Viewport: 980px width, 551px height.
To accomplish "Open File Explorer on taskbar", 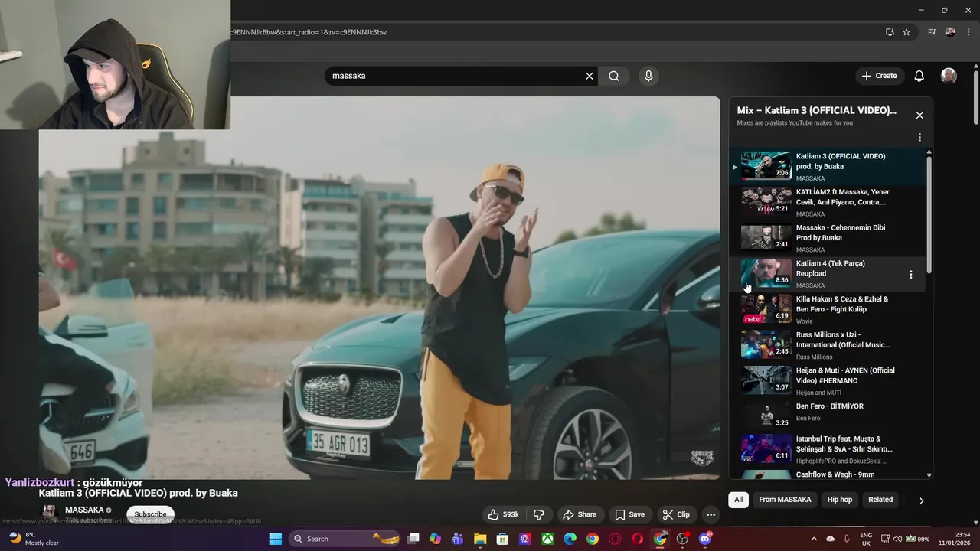I will [480, 539].
